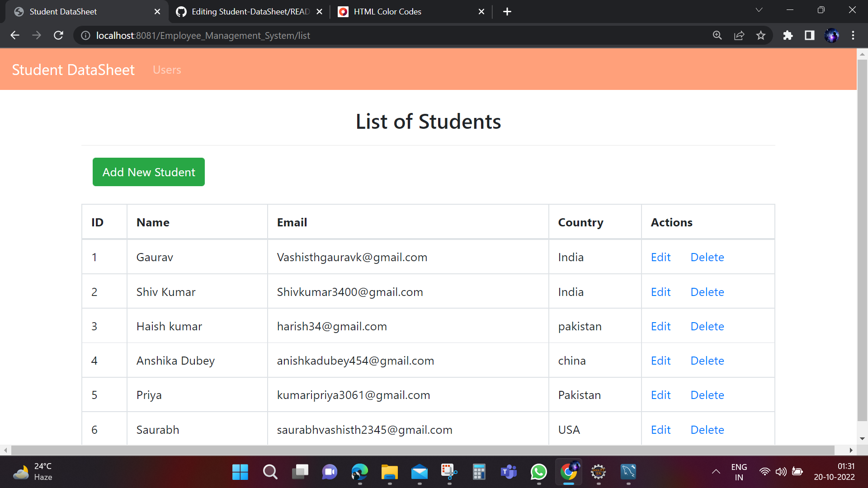Expand hidden icons in the system tray
868x488 pixels.
(x=716, y=472)
